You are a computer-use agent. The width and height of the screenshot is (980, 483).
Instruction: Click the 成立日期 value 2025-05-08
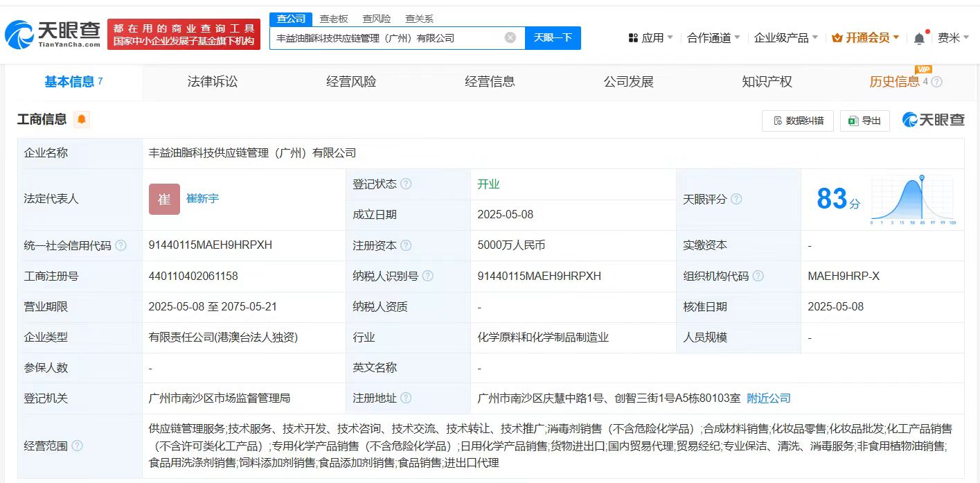click(x=506, y=215)
